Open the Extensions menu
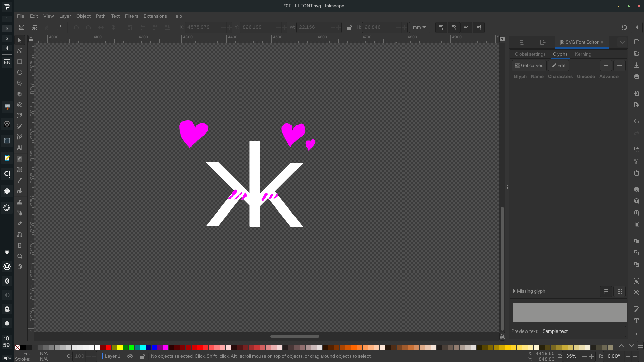The height and width of the screenshot is (362, 644). pyautogui.click(x=155, y=16)
